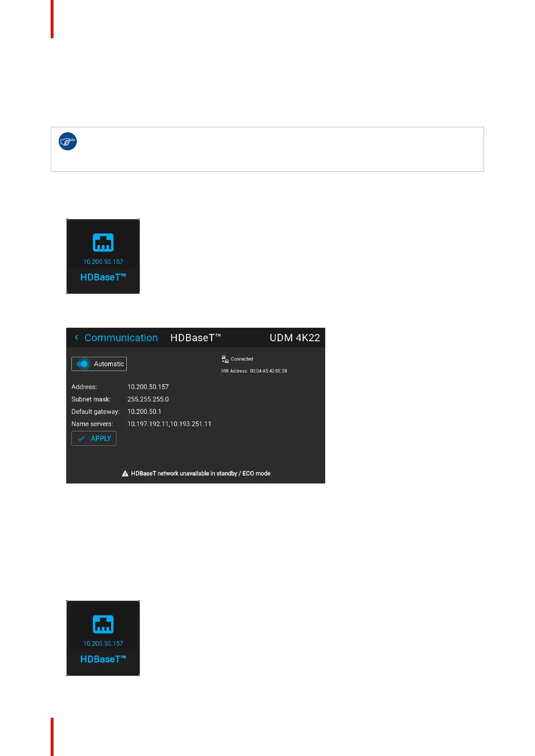
Task: Select the Default gateway value 10.200.50.1
Action: point(144,412)
